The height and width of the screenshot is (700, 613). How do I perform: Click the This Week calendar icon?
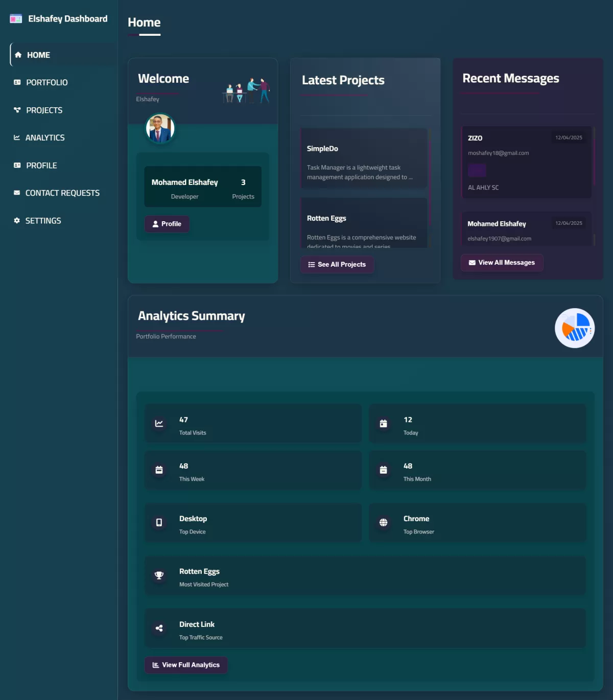pos(159,470)
